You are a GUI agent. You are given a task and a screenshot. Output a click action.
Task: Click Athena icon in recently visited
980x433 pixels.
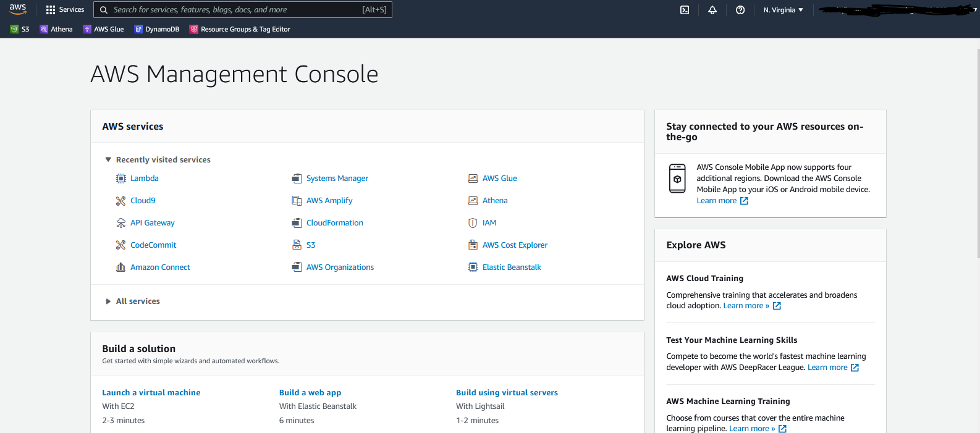point(473,201)
